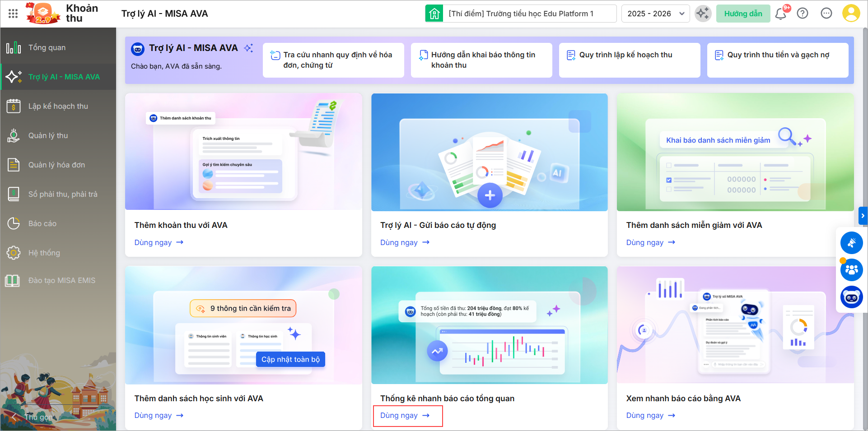
Task: Click the Gửi báo cáo tự động illustration
Action: [x=490, y=152]
